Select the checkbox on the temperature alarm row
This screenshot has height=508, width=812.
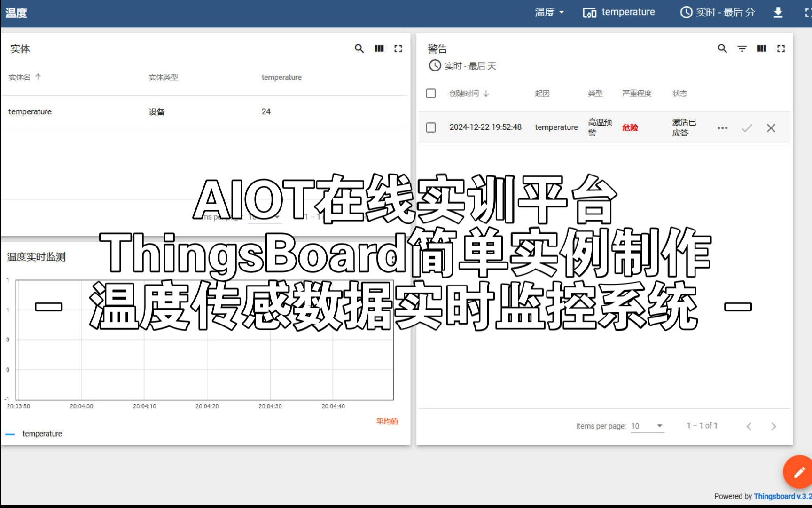tap(430, 127)
